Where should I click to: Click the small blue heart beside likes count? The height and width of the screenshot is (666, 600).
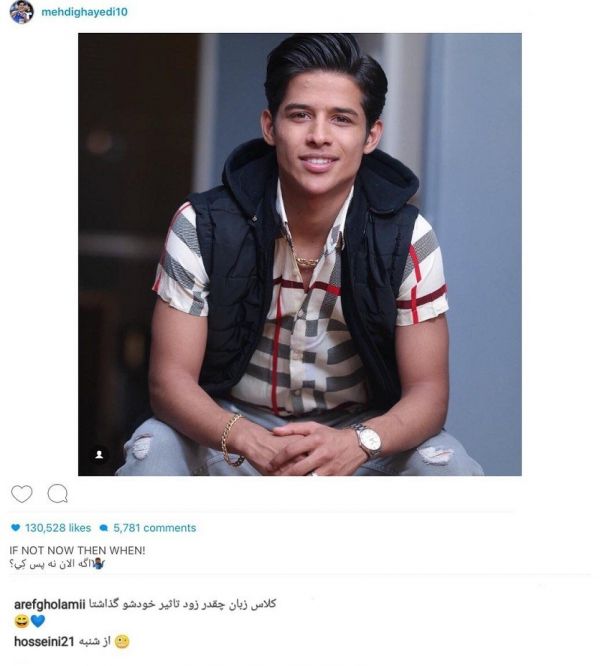[16, 528]
